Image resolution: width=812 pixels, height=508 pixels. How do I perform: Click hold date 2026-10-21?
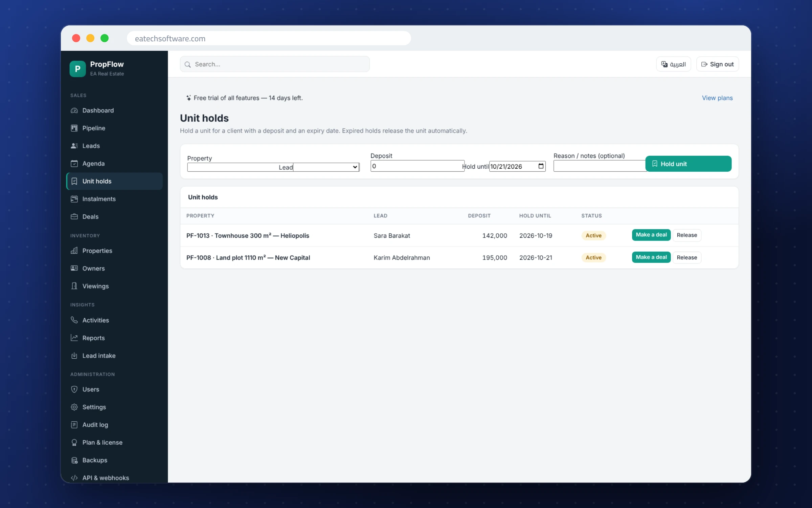(536, 257)
